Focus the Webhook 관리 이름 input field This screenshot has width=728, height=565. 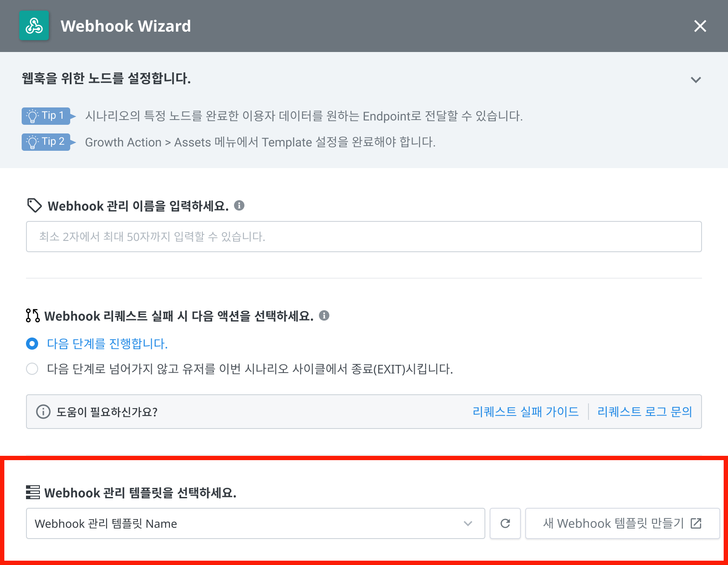pyautogui.click(x=364, y=237)
